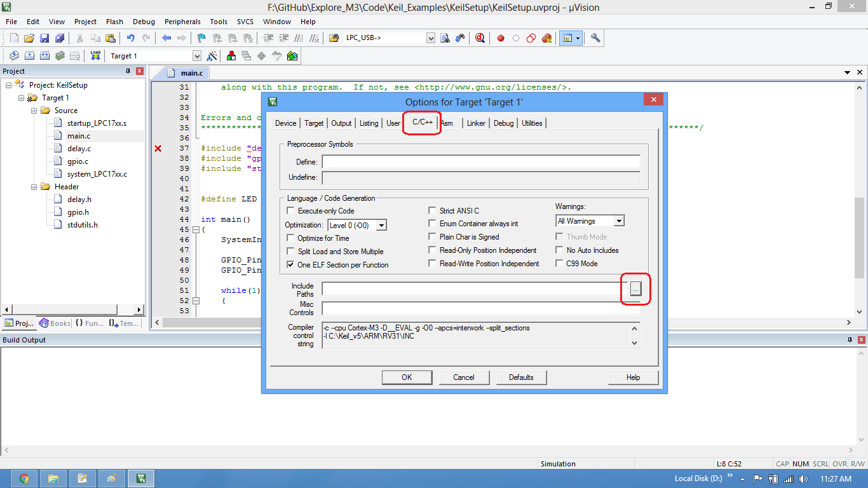Kill all breakpoints icon
Image resolution: width=868 pixels, height=488 pixels.
[546, 38]
